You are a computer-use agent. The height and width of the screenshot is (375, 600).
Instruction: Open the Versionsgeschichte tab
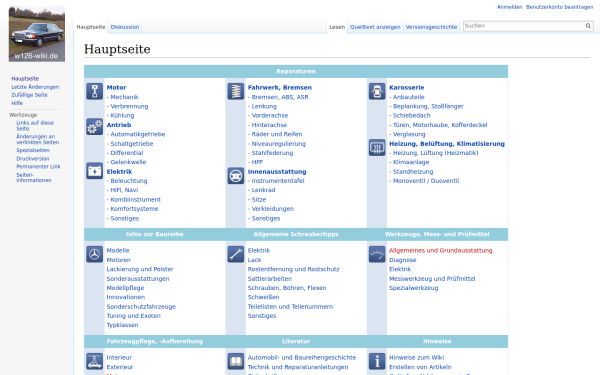[431, 27]
